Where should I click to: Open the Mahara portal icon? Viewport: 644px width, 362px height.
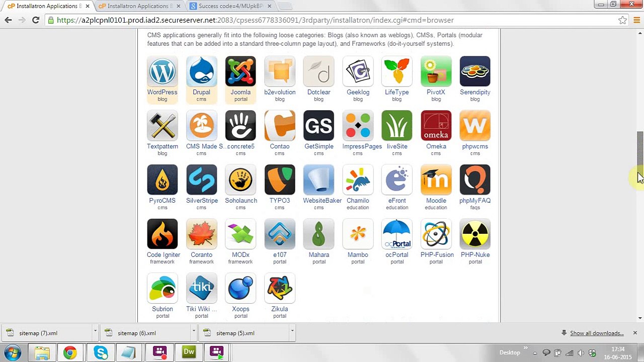click(318, 234)
